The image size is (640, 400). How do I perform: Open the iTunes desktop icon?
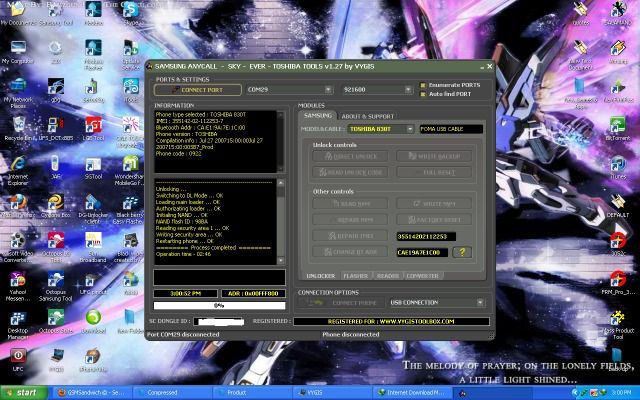tap(618, 167)
